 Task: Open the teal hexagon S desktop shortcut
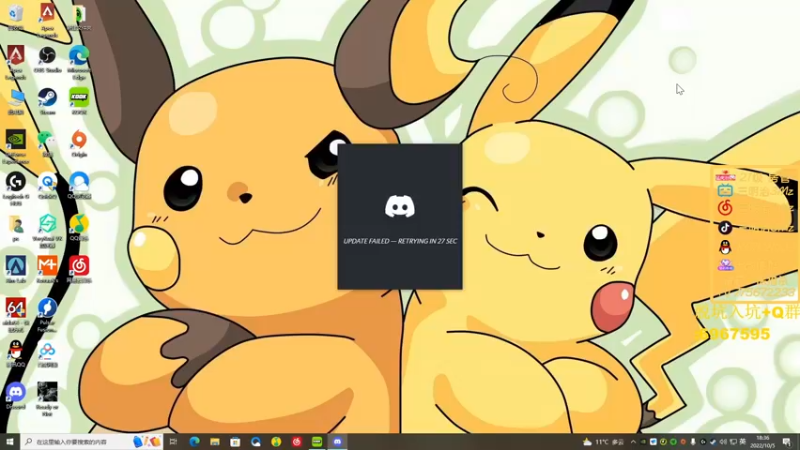click(47, 231)
